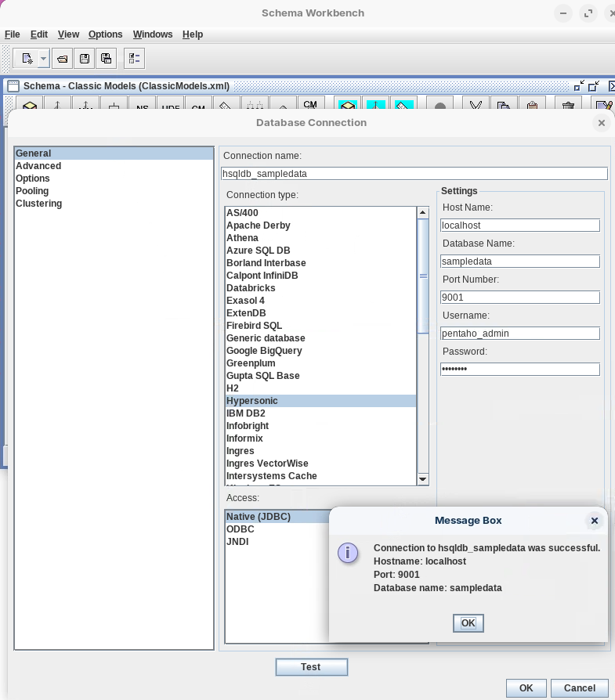615x700 pixels.
Task: Open the Windows menu
Action: (152, 34)
